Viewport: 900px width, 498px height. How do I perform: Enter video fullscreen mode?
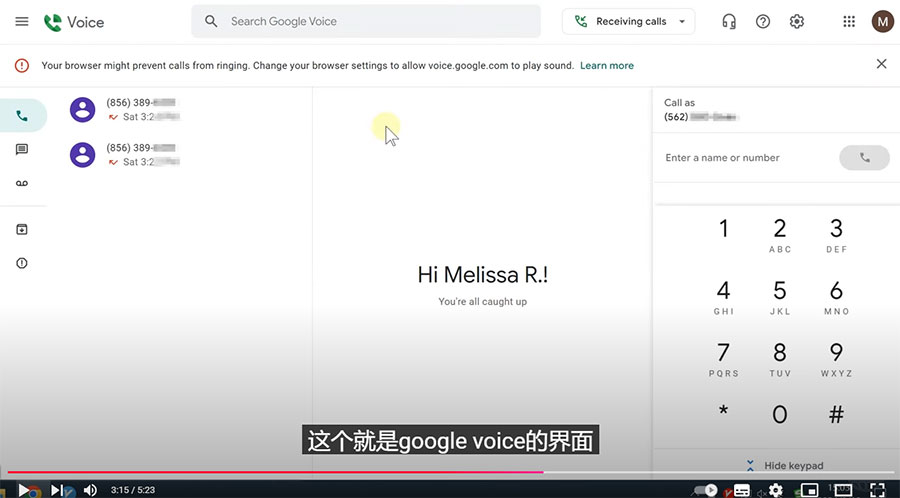[878, 490]
